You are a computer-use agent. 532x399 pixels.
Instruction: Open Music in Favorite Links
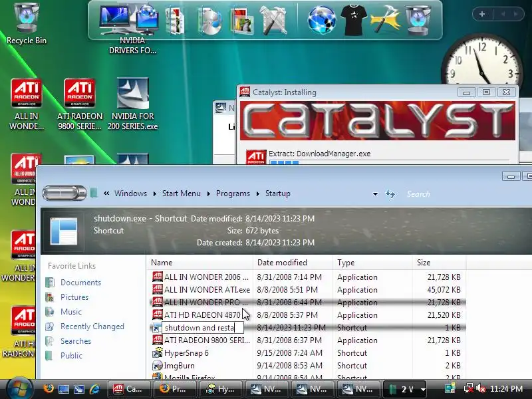click(71, 311)
